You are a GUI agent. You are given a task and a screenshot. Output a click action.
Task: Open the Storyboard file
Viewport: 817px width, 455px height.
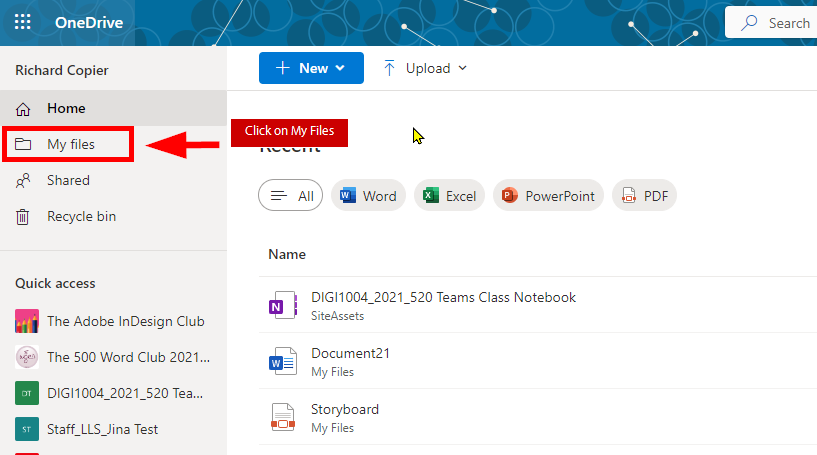click(x=344, y=409)
